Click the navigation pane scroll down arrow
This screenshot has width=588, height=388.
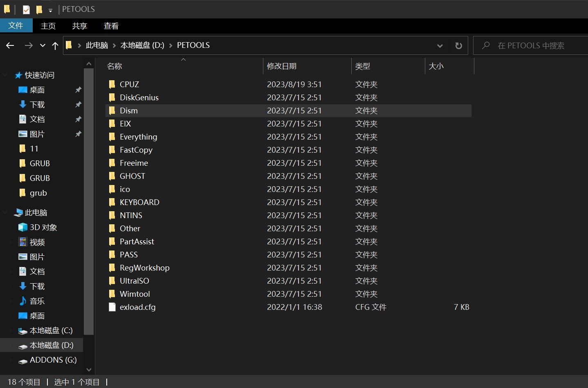89,370
